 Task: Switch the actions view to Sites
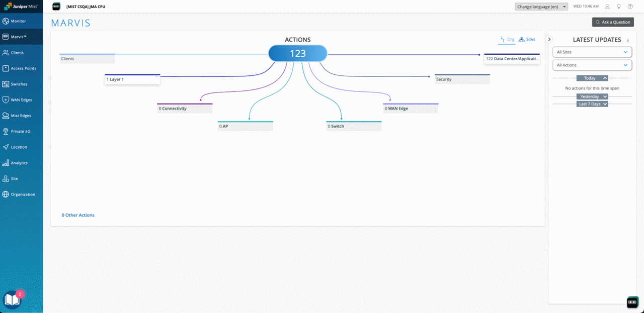[526, 39]
